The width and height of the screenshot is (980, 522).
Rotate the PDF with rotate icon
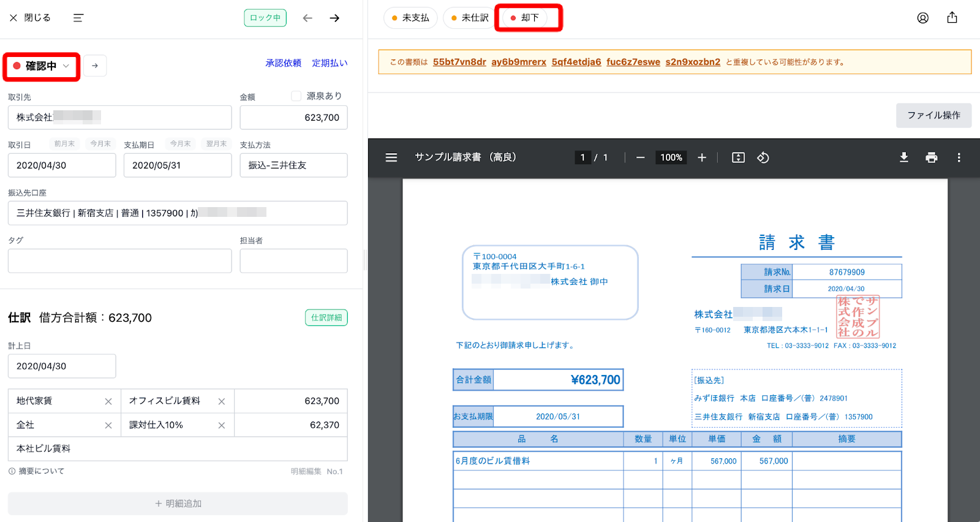pos(763,157)
